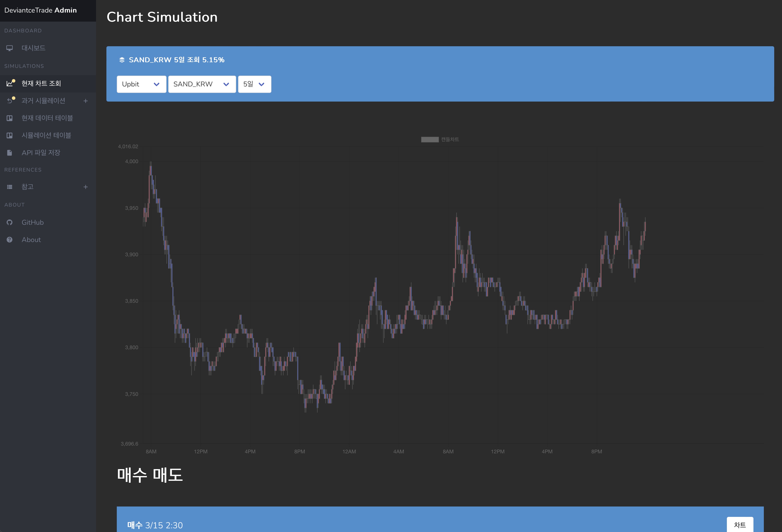
Task: Click the DeviantceTrade Admin brand link
Action: [x=40, y=10]
